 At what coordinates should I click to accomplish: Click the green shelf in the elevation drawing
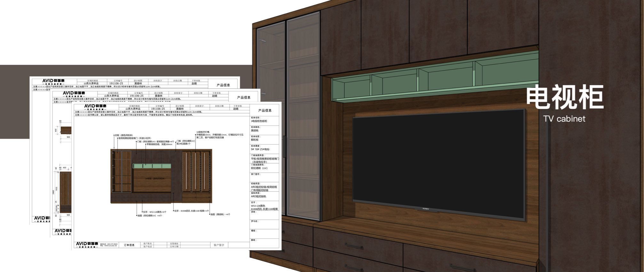click(152, 166)
